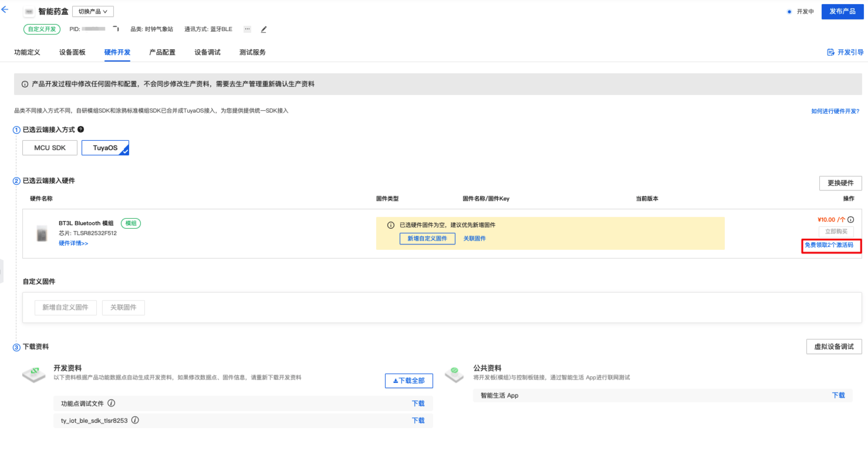868x465 pixels.
Task: Click 新增自定义固件 in yellow notice
Action: (427, 238)
